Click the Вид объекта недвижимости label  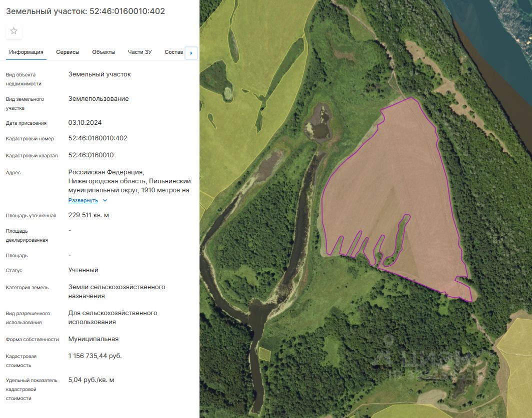point(23,79)
